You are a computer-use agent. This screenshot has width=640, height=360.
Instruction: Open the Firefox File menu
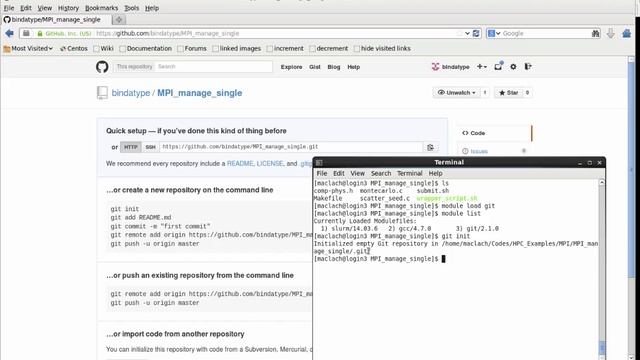pos(9,8)
